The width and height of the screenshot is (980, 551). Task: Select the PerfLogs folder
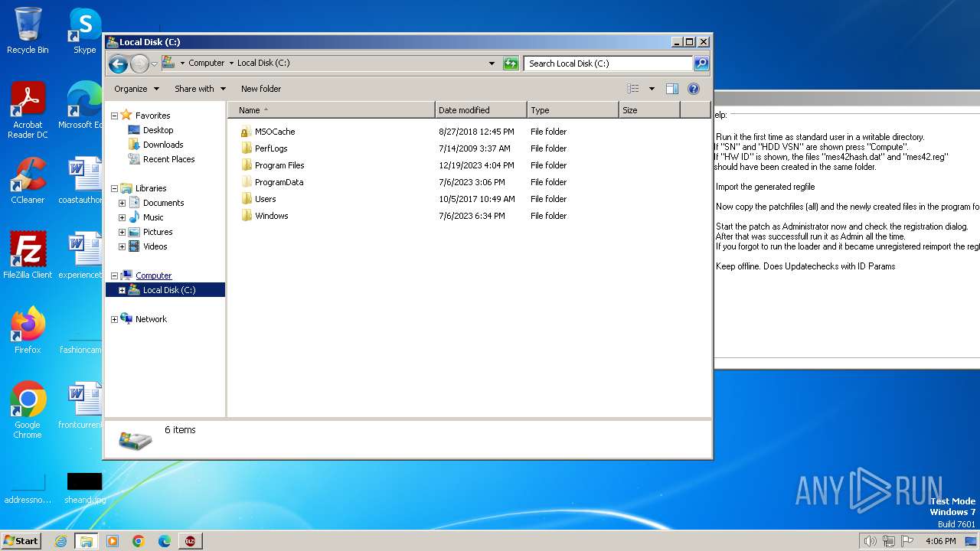271,148
